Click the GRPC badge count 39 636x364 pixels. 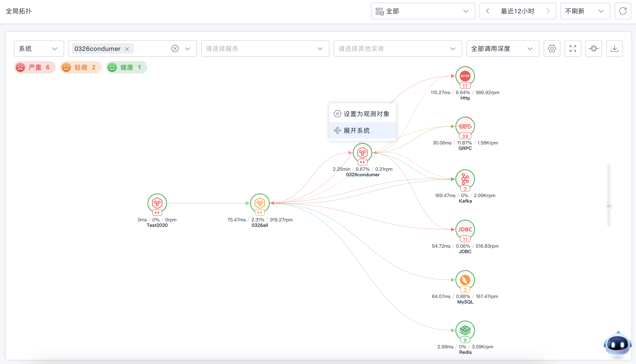pos(465,136)
